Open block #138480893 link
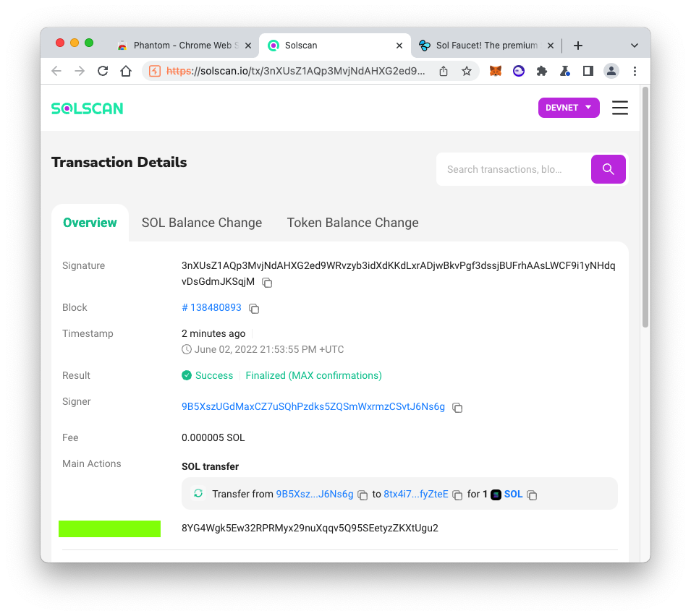 (211, 308)
